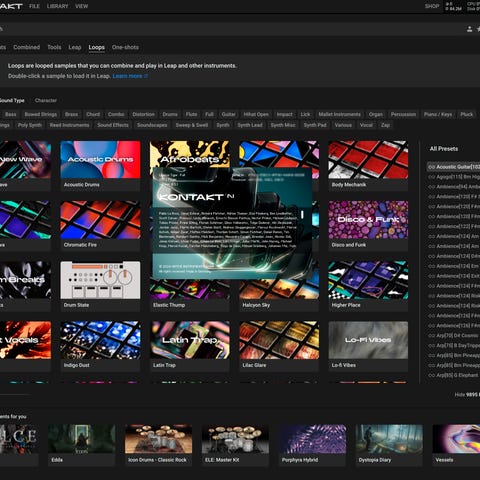Select the Acoustic Guitar[102 preset row

tap(454, 167)
